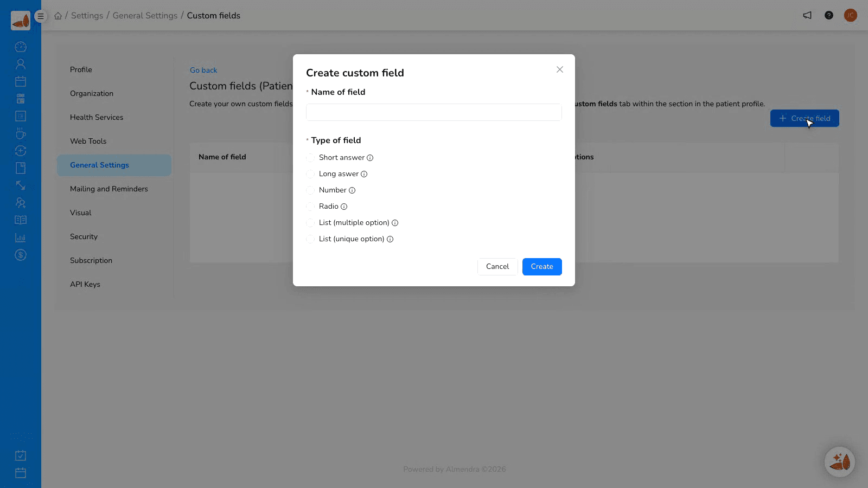Open the Profile settings tab
Screen dimensions: 868x488
pyautogui.click(x=114, y=69)
